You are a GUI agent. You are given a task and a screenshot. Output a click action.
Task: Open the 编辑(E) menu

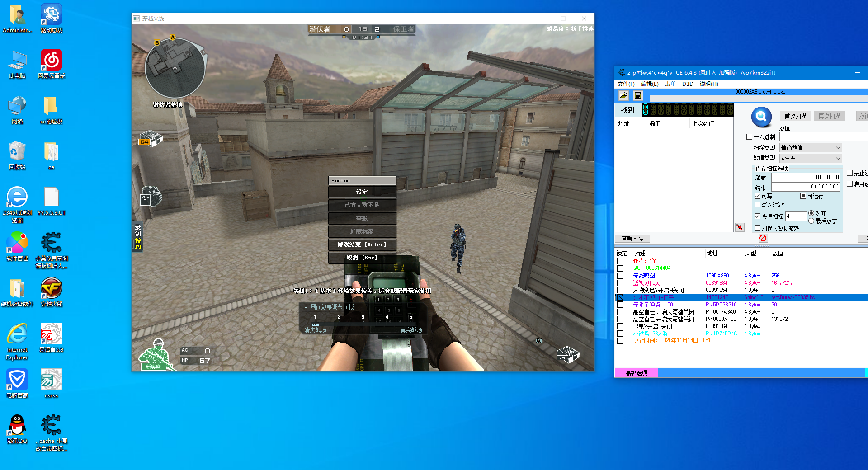[650, 84]
